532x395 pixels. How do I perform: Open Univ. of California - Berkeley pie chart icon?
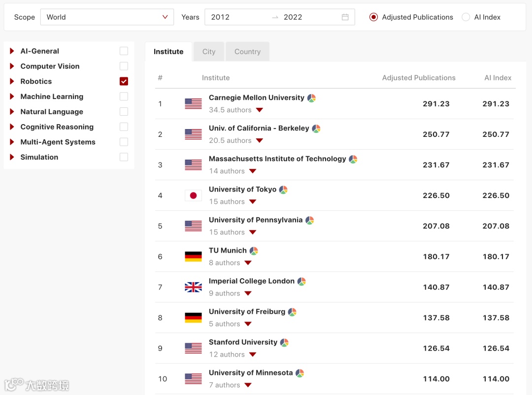click(x=316, y=129)
